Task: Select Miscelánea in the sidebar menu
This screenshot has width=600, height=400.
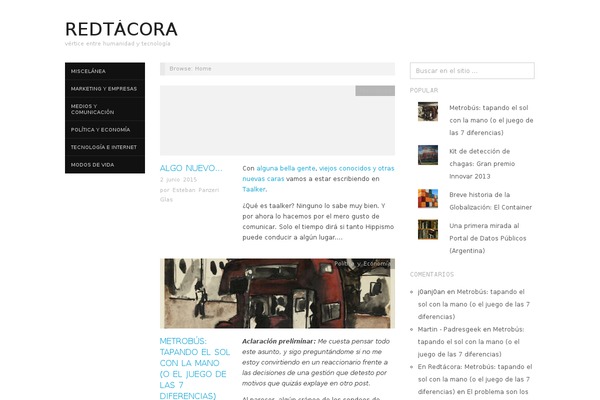Action: click(x=105, y=71)
